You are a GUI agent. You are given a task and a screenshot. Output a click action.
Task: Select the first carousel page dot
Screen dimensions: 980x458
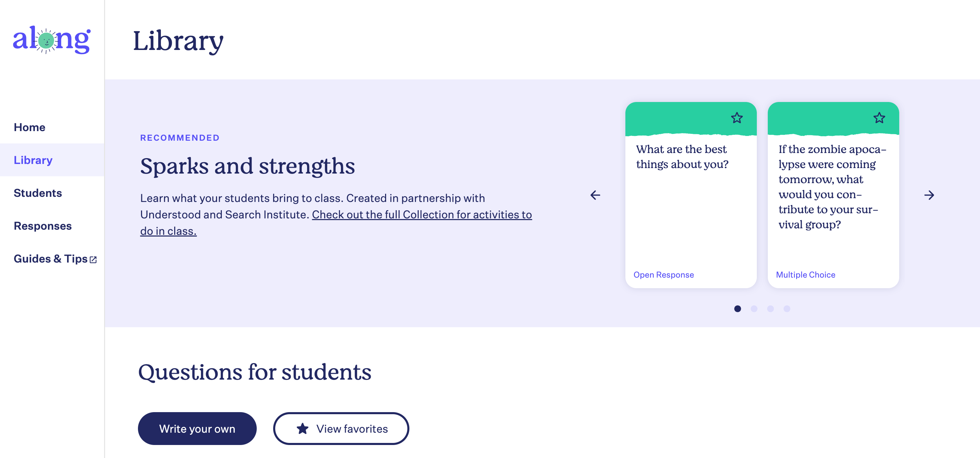(x=737, y=309)
